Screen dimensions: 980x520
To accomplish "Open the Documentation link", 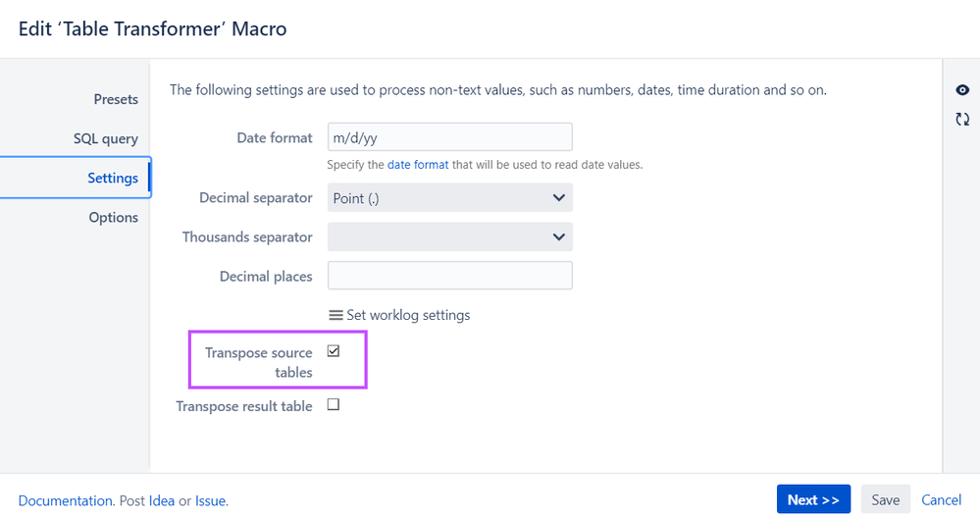I will (66, 500).
